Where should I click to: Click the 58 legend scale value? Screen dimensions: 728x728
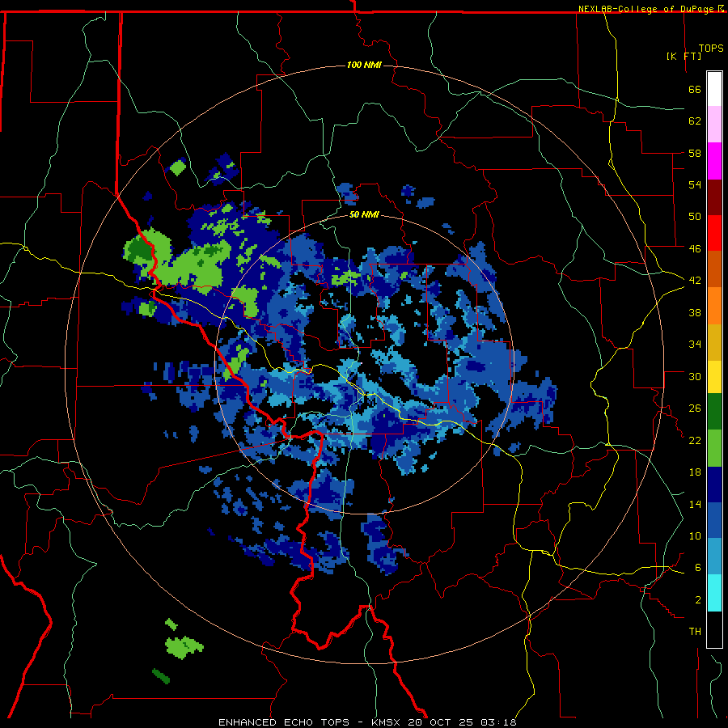pos(695,153)
